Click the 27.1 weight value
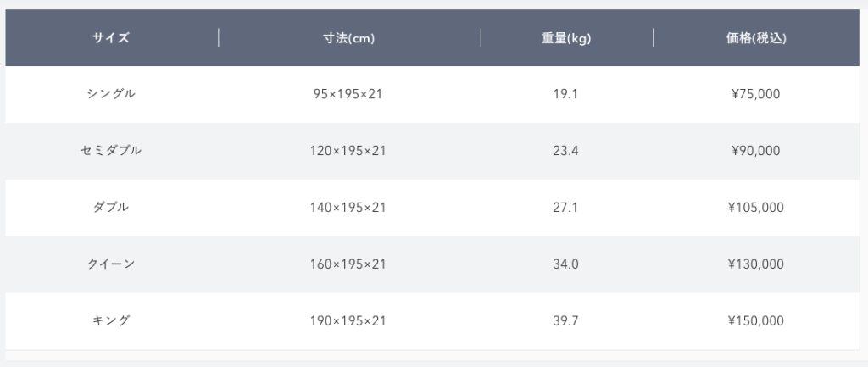The width and height of the screenshot is (868, 367). tap(565, 208)
